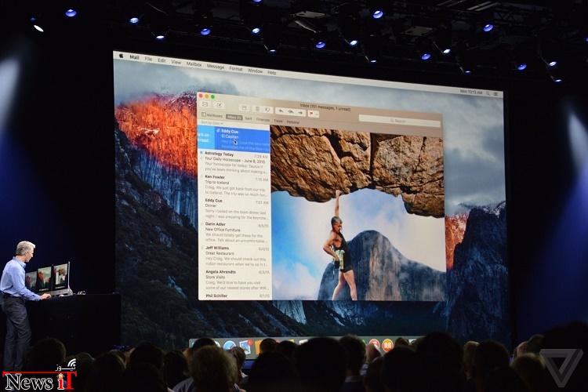Screen dimensions: 588x392
Task: Flag the selected message
Action: click(311, 113)
